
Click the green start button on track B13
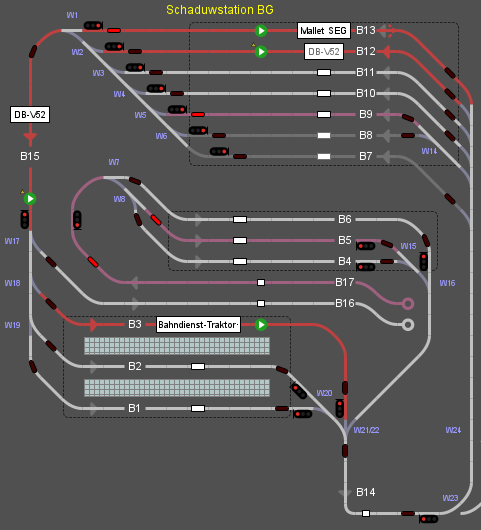[261, 31]
